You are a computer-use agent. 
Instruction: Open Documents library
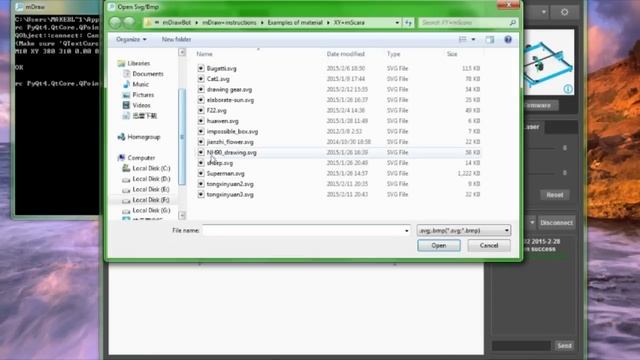click(x=148, y=74)
